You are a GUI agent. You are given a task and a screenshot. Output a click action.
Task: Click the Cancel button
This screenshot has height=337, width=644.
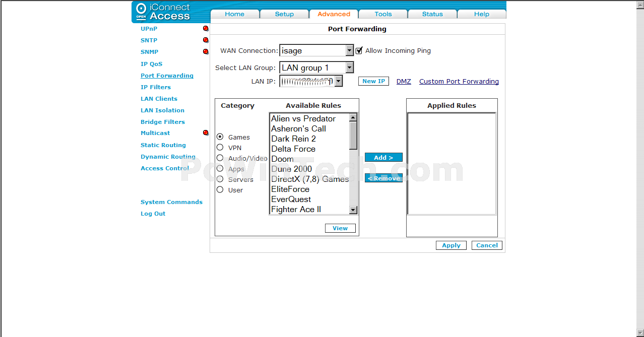pos(487,245)
